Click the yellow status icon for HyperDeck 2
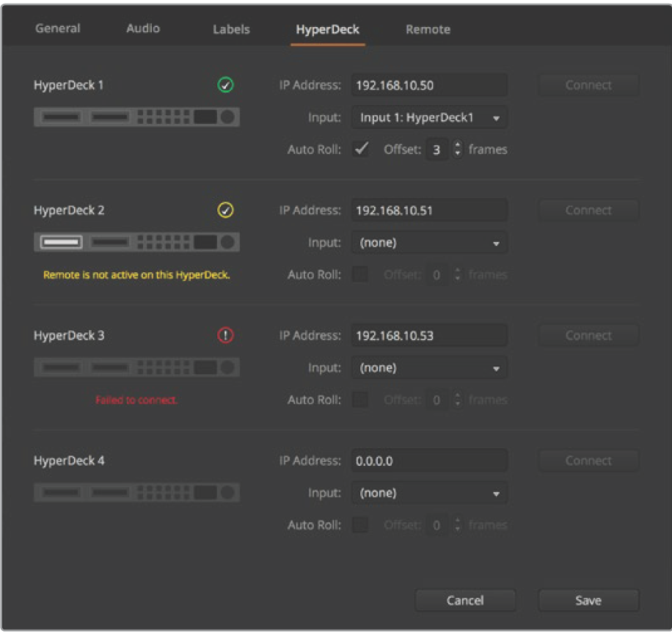Viewport: 672px width, 633px height. [x=226, y=211]
